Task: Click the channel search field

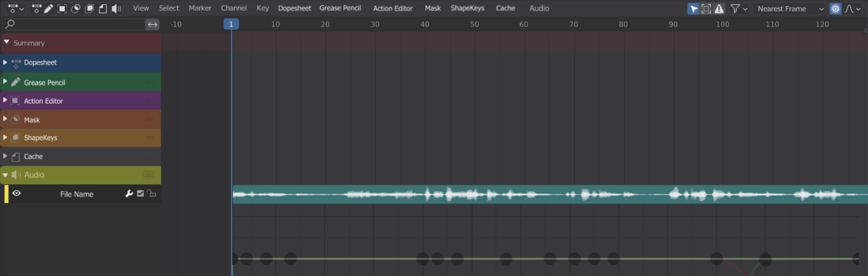Action: (74, 24)
